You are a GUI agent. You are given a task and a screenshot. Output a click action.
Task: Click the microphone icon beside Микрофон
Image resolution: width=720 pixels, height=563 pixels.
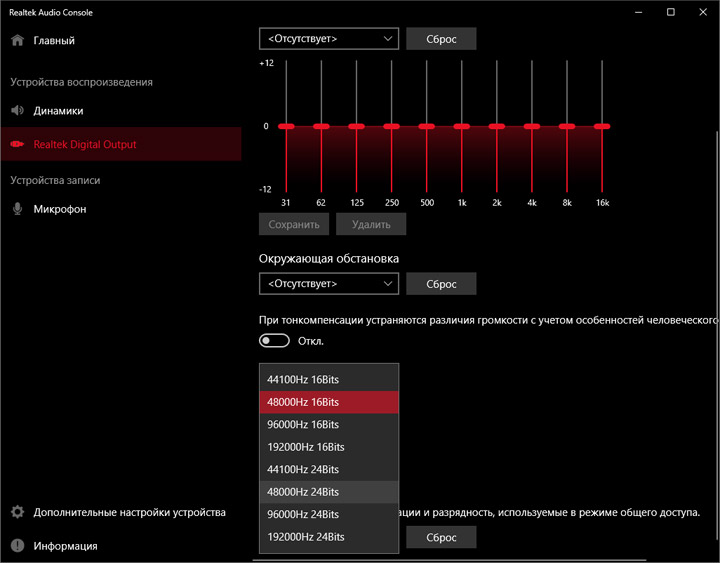(x=17, y=208)
